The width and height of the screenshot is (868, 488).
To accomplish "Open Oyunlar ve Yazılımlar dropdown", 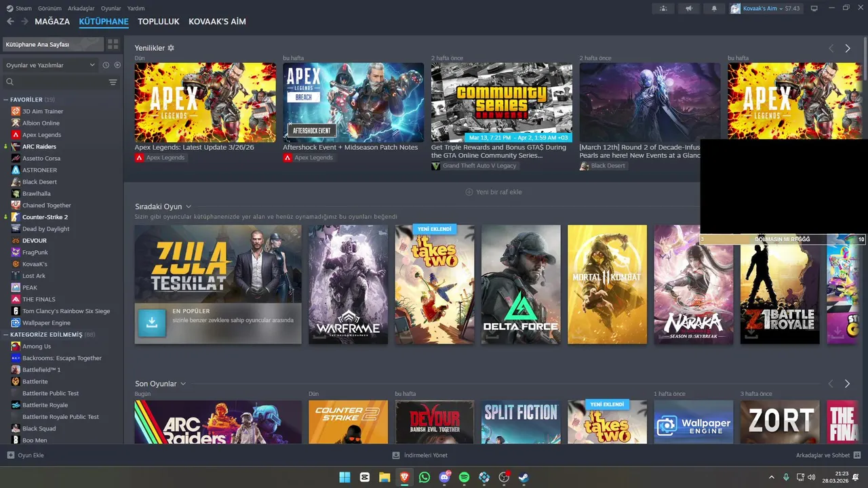I will (50, 65).
